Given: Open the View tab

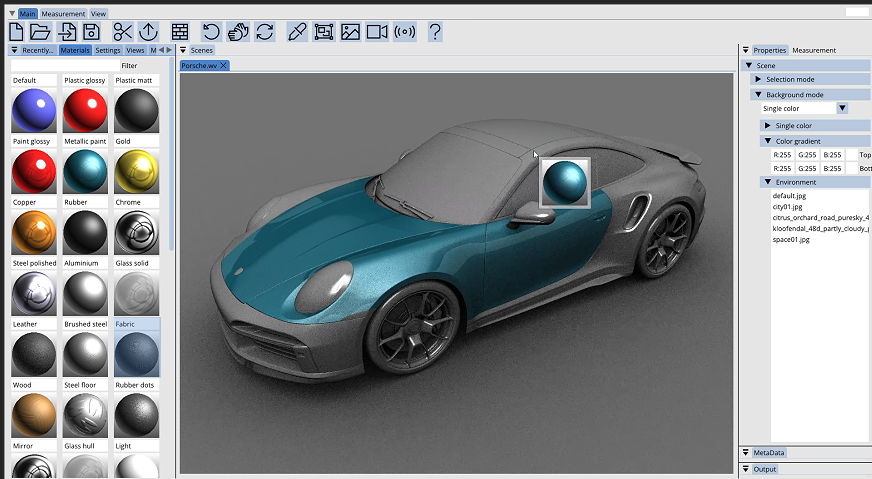Looking at the screenshot, I should pyautogui.click(x=98, y=13).
